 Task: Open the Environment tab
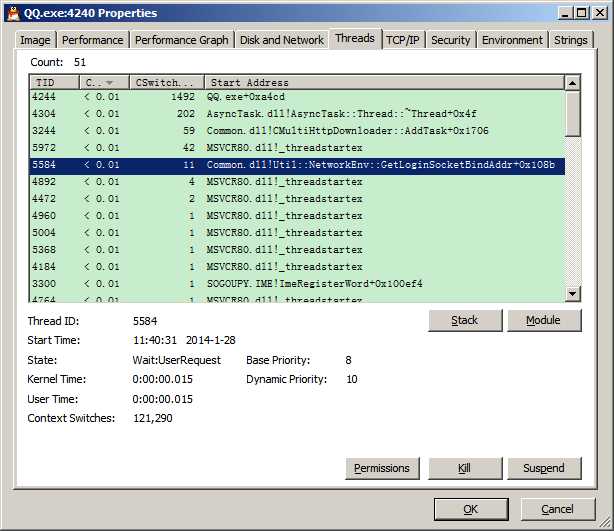512,40
